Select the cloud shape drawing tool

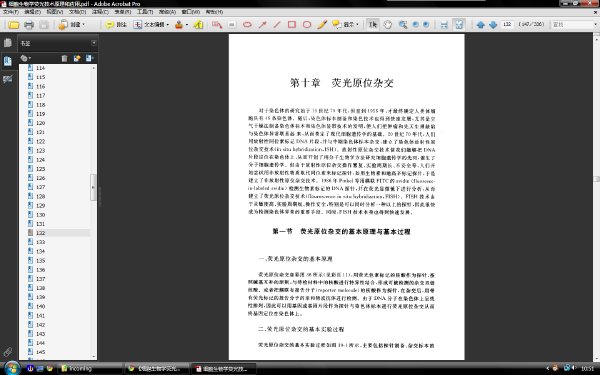coord(247,25)
